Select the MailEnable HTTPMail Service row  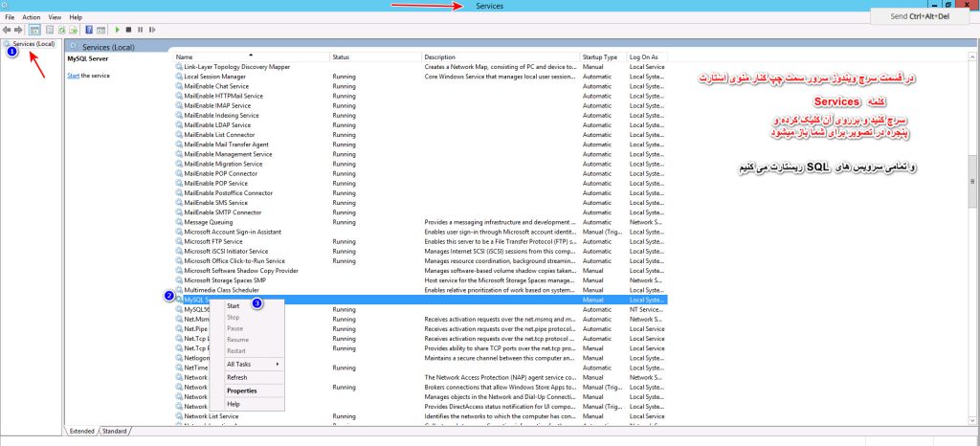coord(421,96)
